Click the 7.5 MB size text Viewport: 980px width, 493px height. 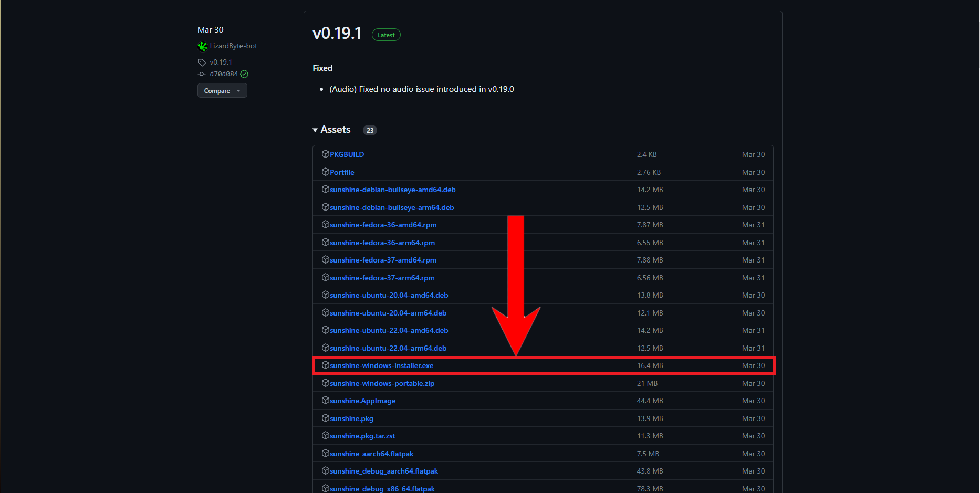pos(648,454)
